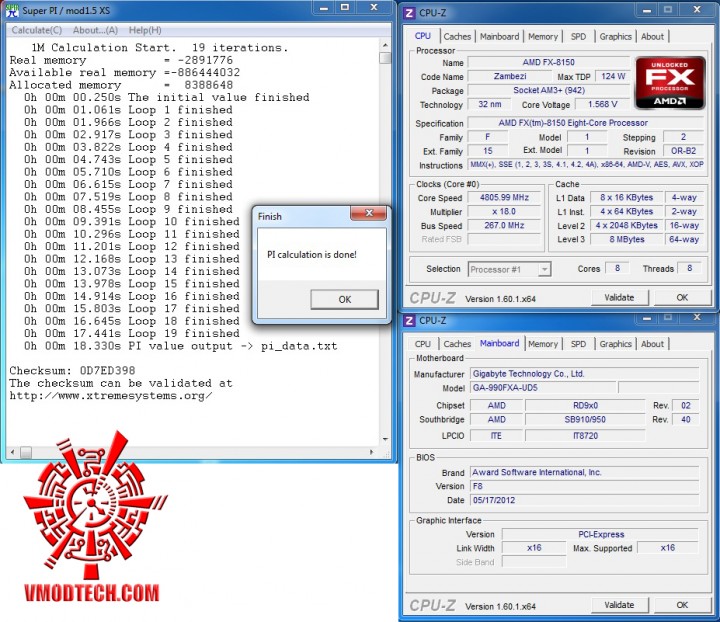This screenshot has width=720, height=622.
Task: Open Memory tab in top CPU-Z window
Action: point(543,36)
